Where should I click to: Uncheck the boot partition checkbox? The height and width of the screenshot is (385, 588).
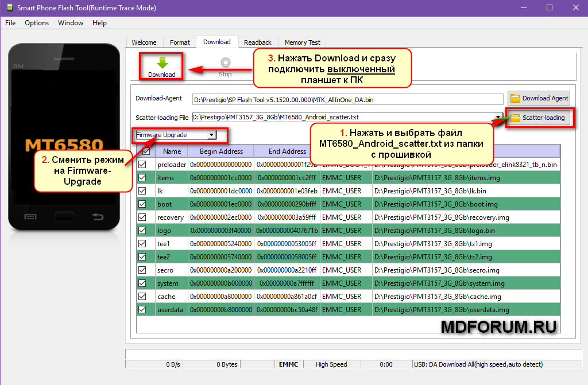[x=142, y=204]
